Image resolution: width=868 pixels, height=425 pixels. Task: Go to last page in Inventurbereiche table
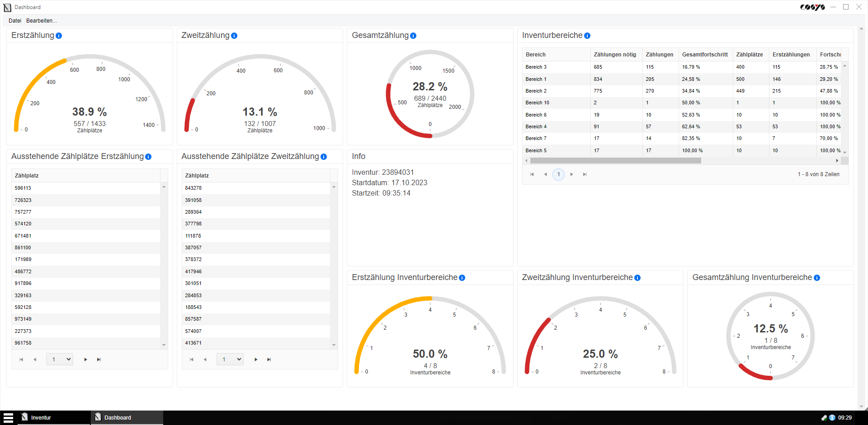pyautogui.click(x=585, y=174)
